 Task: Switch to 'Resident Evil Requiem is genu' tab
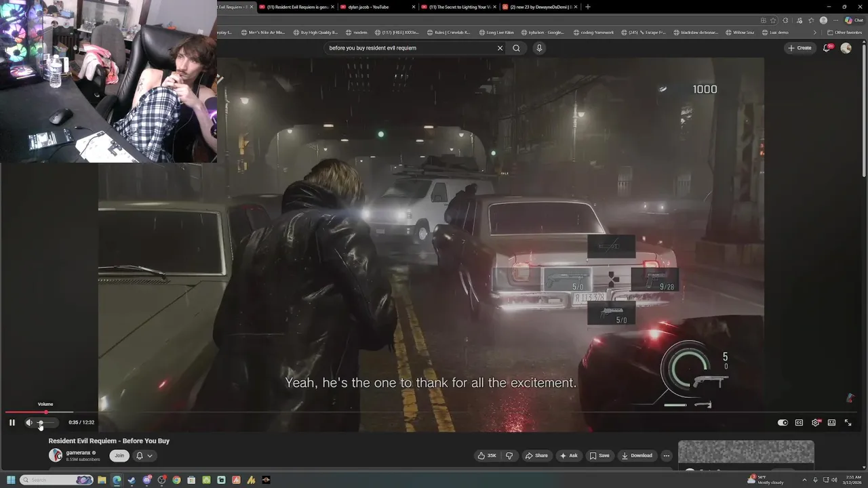tap(297, 7)
